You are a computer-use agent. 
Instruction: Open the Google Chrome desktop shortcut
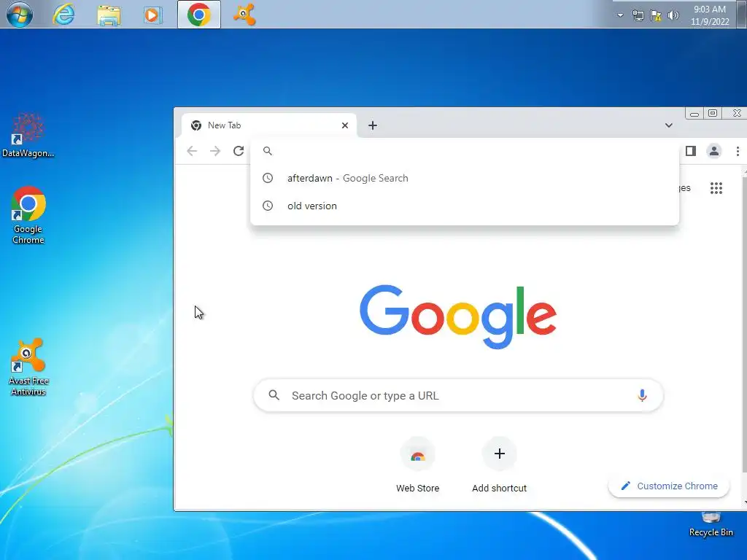tap(28, 215)
